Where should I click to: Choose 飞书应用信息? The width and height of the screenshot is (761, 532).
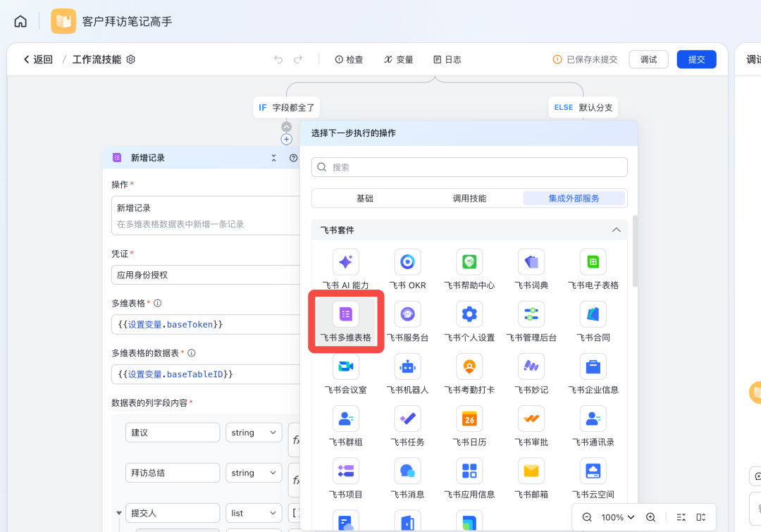pos(469,478)
